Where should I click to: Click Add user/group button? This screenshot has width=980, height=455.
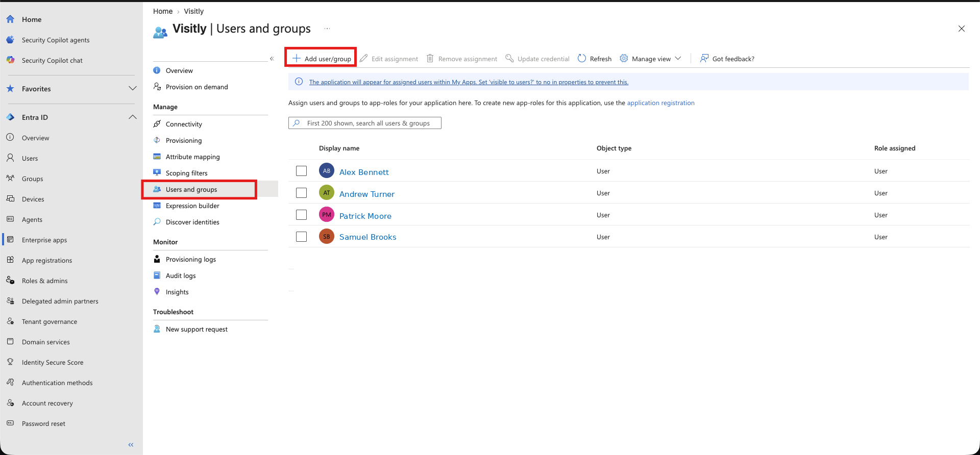322,59
